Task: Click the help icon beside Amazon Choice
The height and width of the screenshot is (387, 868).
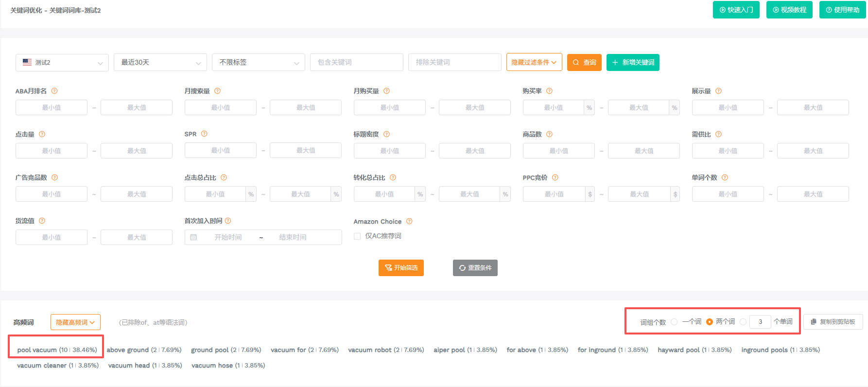Action: 409,221
